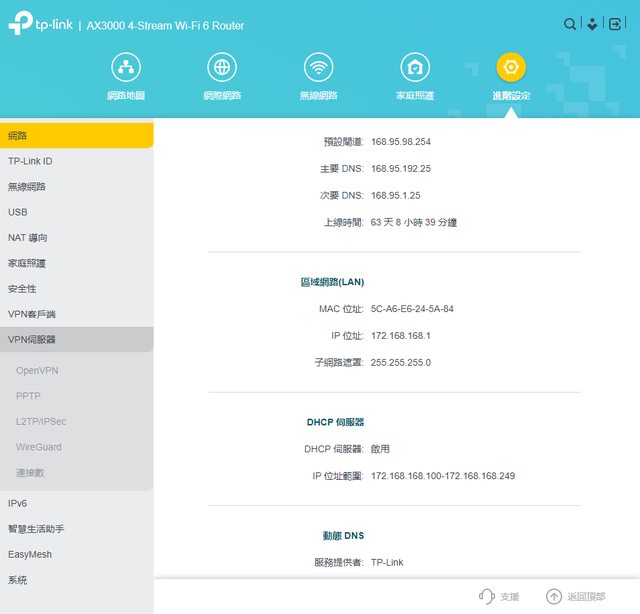Open the 網際網路 globe icon
The width and height of the screenshot is (640, 614).
pos(222,68)
